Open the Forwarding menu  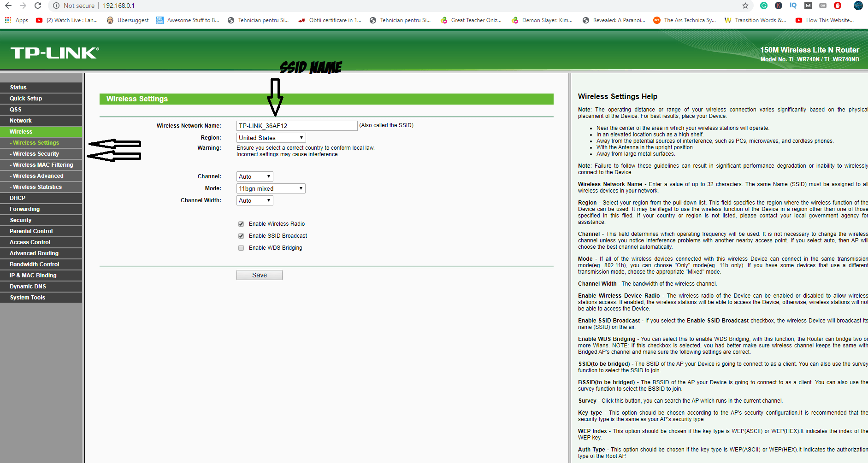coord(41,209)
